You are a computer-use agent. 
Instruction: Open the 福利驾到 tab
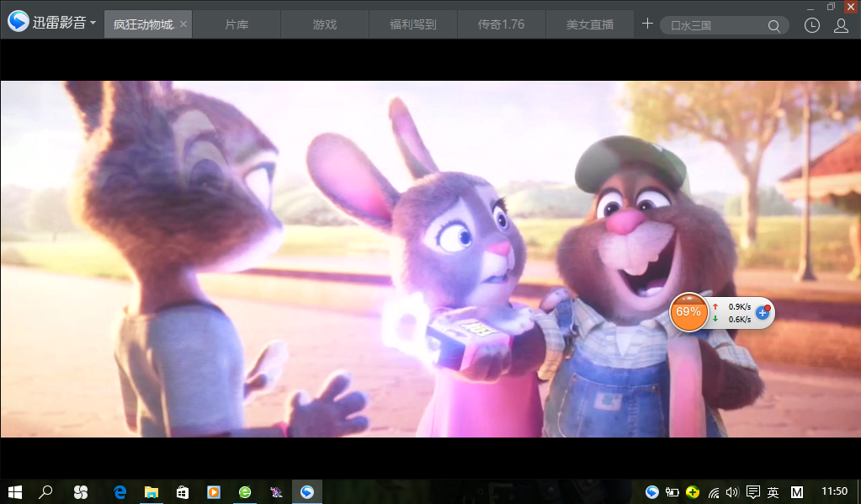[x=413, y=24]
